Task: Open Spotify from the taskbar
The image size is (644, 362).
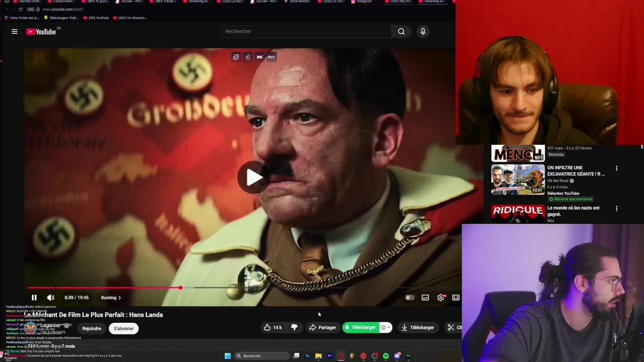Action: pos(386,356)
